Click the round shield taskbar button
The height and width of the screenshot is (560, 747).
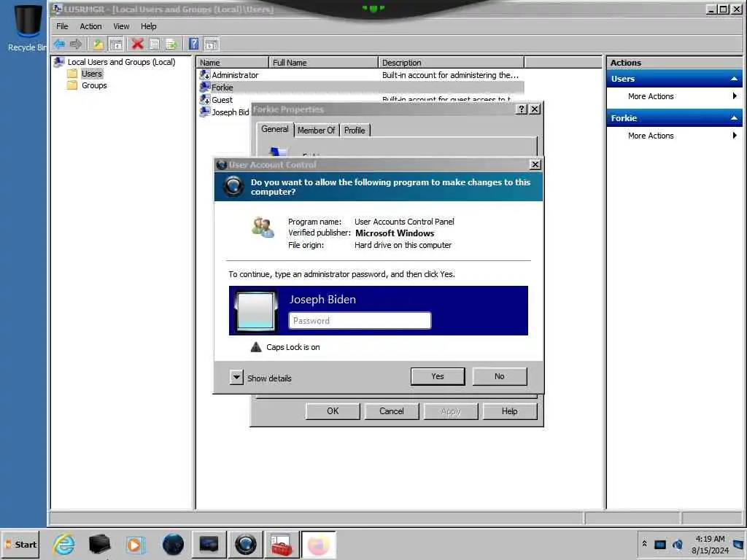(245, 544)
